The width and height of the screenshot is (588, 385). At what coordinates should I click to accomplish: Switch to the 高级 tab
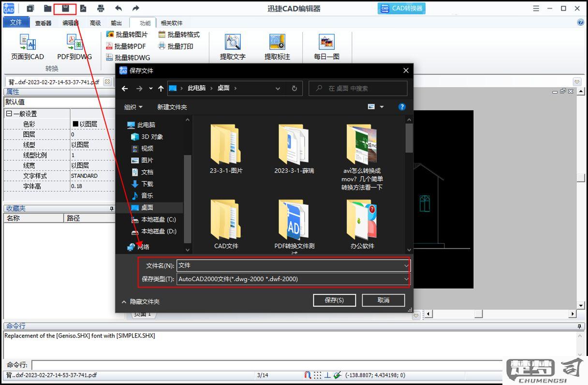click(x=95, y=23)
